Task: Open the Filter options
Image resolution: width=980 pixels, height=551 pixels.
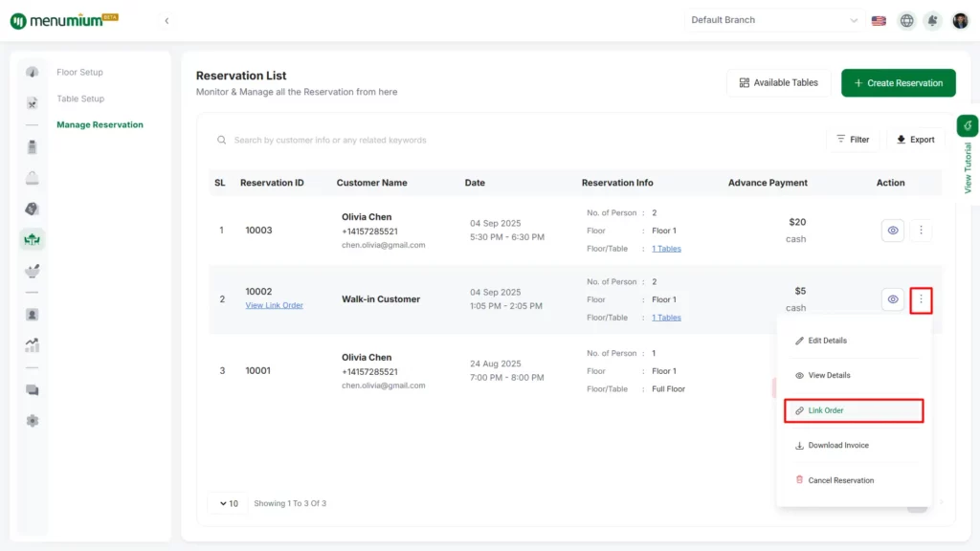Action: 853,140
